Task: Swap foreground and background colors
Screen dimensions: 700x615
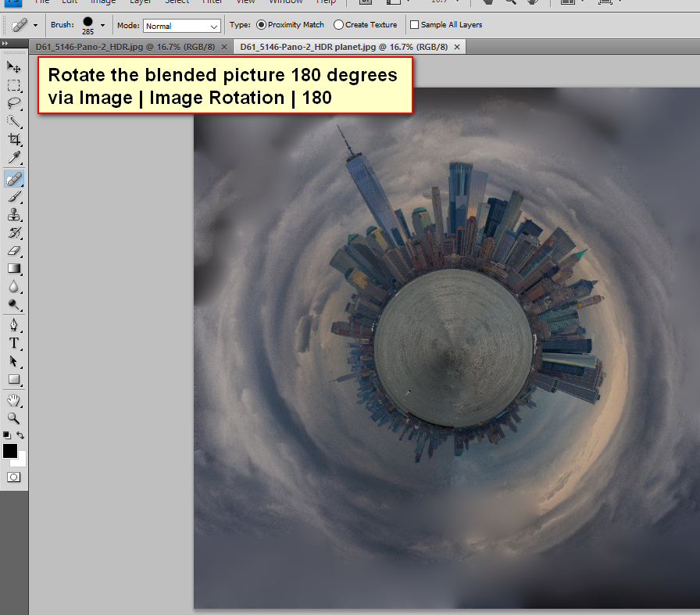Action: pyautogui.click(x=20, y=434)
